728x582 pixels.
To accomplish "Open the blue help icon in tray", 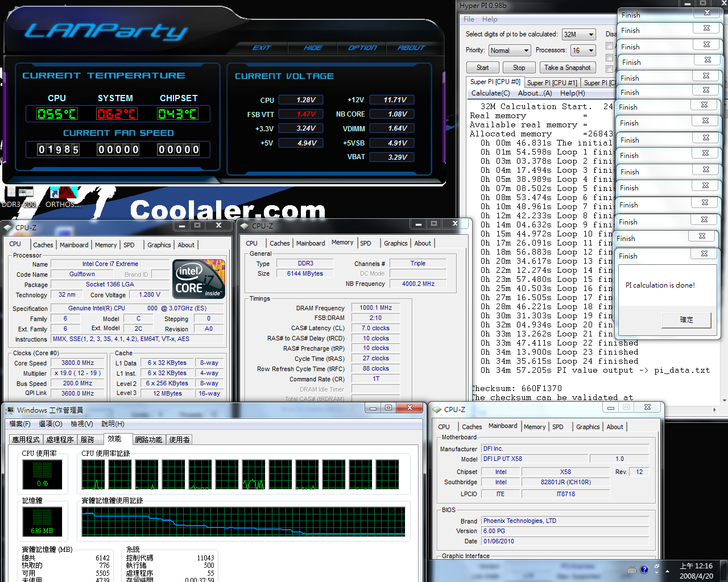I will pyautogui.click(x=644, y=569).
